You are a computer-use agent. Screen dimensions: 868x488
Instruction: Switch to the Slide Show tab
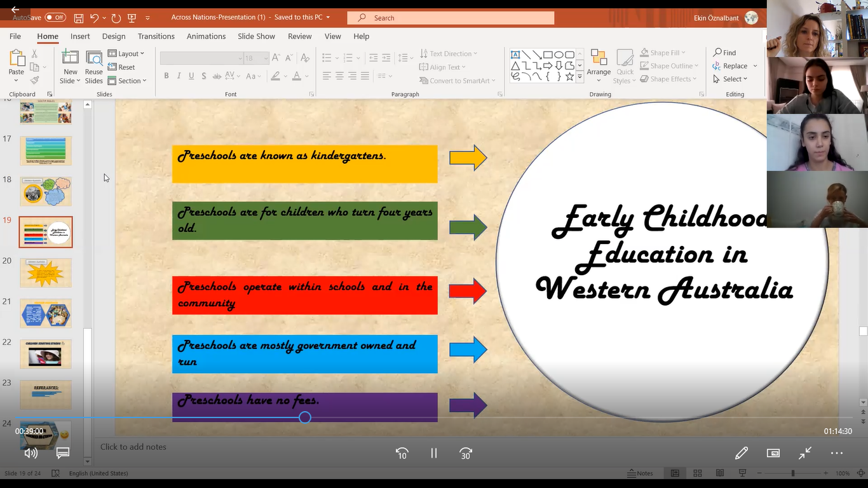pos(256,36)
